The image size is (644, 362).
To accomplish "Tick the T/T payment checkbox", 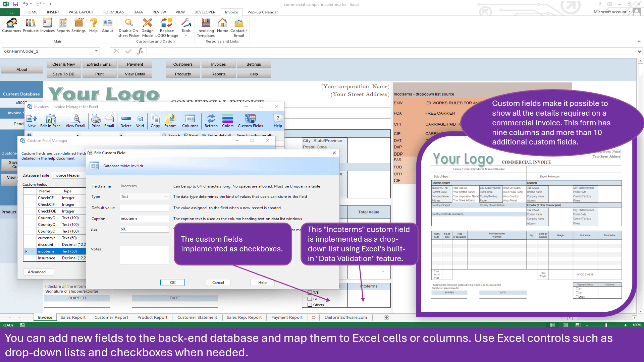I will (x=310, y=293).
